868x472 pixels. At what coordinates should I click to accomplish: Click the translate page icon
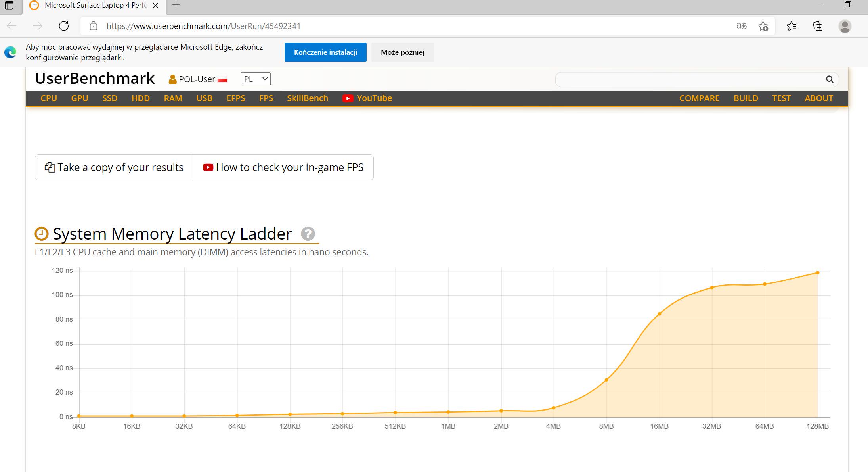point(741,26)
